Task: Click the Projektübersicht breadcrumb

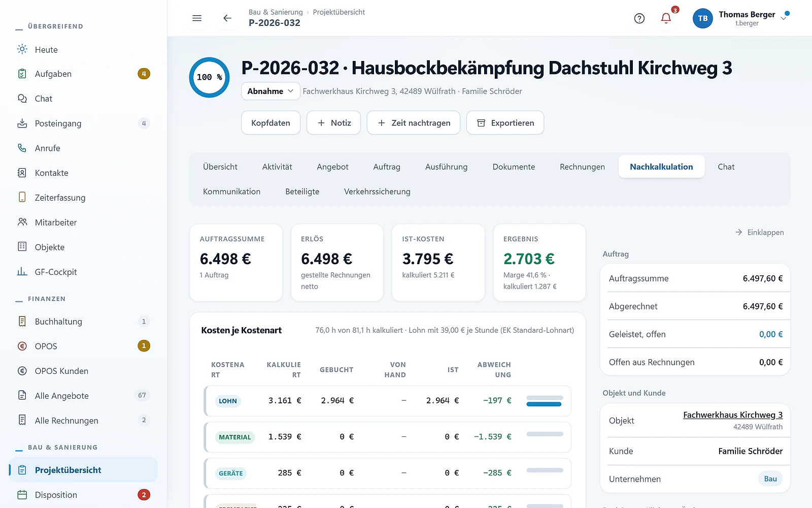Action: click(x=339, y=12)
